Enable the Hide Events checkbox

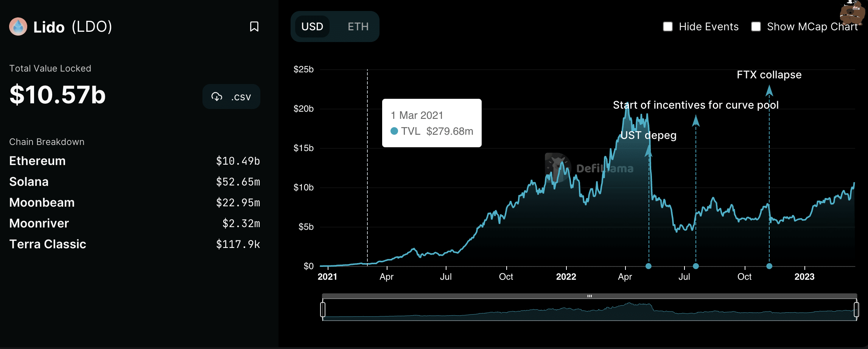point(667,26)
